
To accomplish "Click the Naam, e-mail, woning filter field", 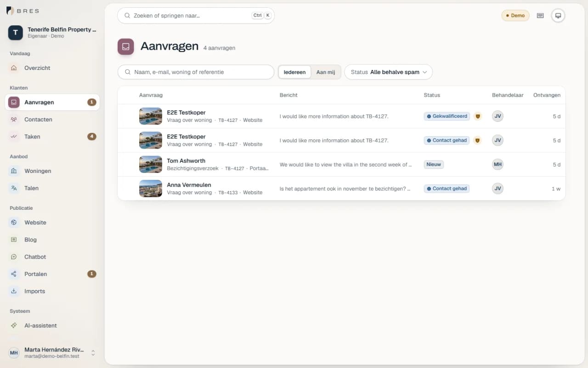I will pyautogui.click(x=196, y=72).
